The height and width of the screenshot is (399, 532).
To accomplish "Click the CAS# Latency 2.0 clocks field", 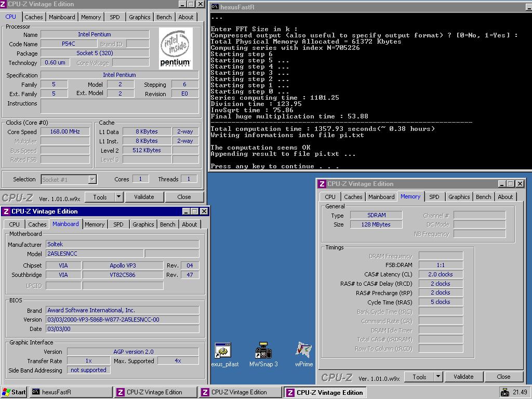I will click(x=441, y=274).
